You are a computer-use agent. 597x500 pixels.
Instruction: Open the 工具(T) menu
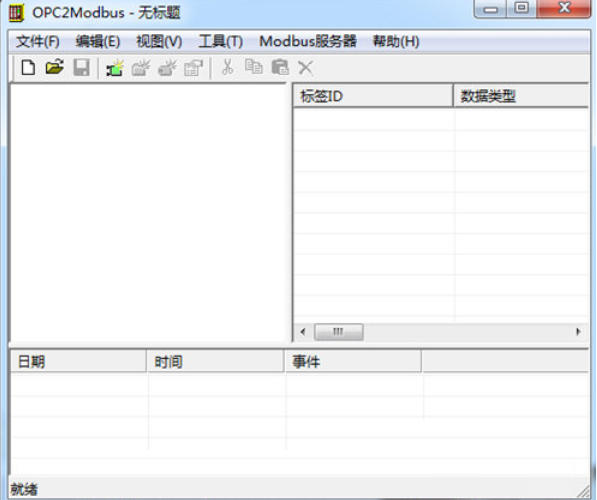pyautogui.click(x=220, y=41)
